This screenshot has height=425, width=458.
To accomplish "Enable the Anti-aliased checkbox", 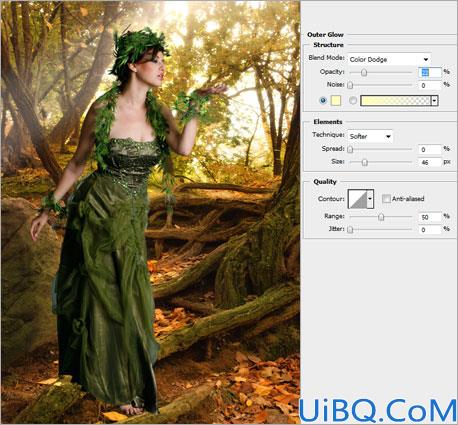I will 386,199.
